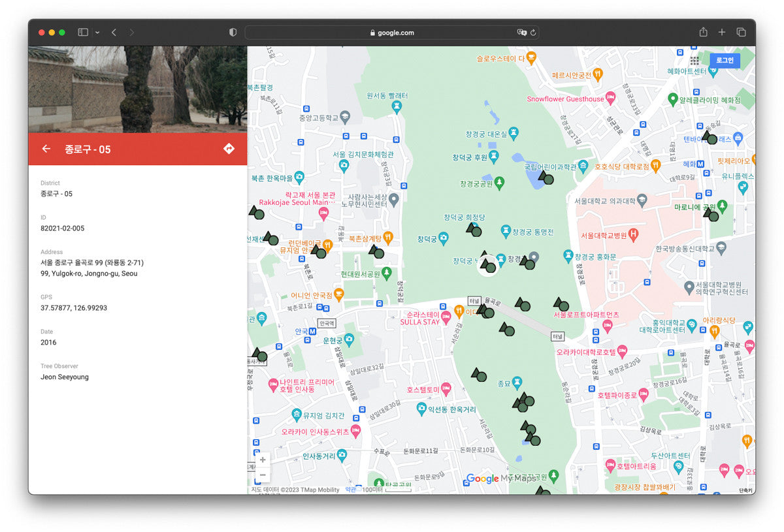
Task: Open directions via the red header diamond icon
Action: point(229,149)
